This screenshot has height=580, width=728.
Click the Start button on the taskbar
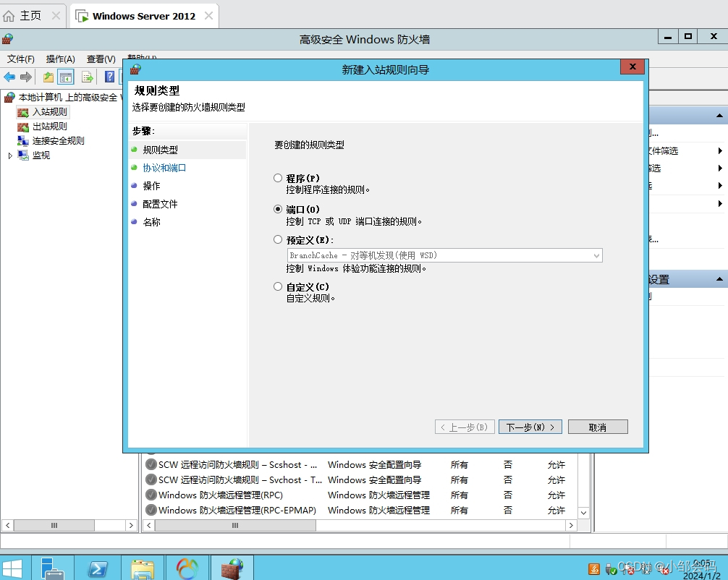12,568
